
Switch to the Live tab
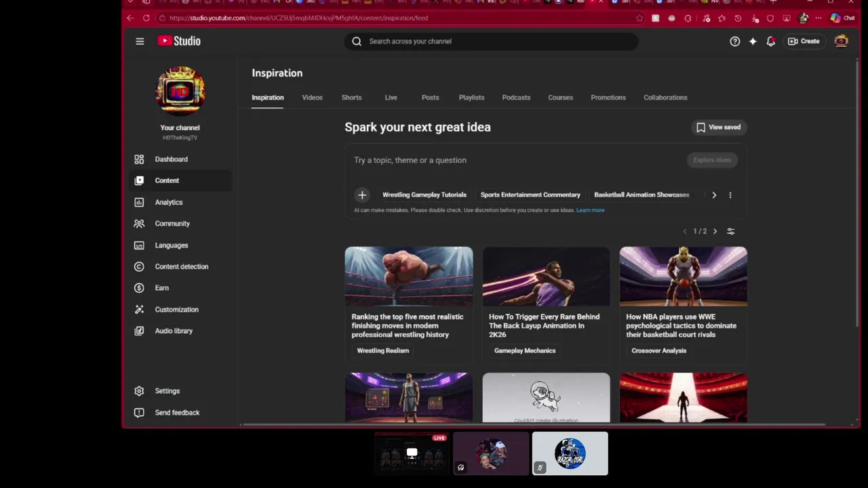tap(391, 98)
